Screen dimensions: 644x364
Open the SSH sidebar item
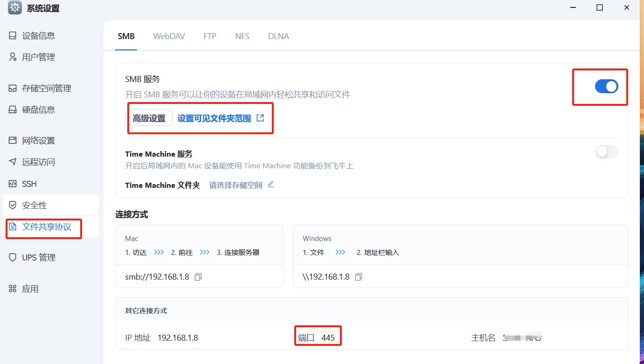(x=51, y=184)
